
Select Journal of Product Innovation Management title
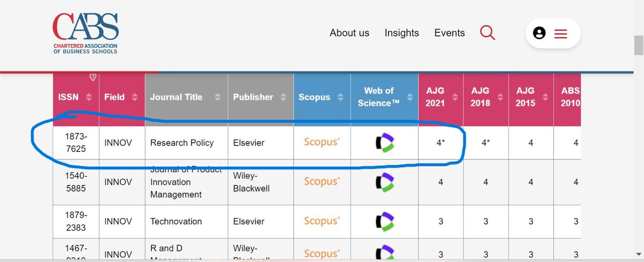coord(186,181)
